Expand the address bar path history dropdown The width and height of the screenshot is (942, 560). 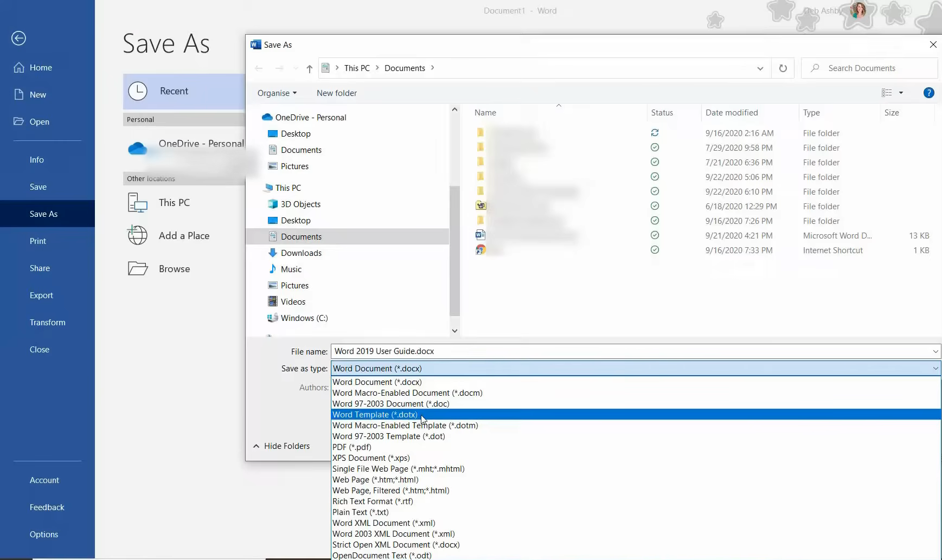[x=760, y=68]
